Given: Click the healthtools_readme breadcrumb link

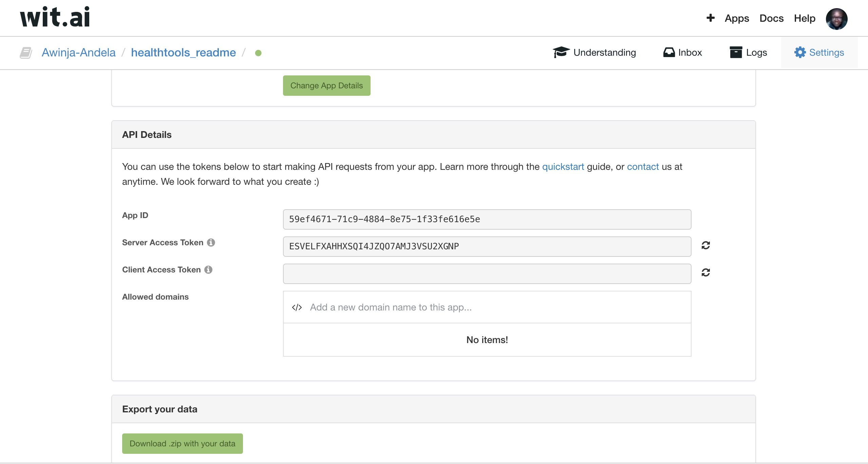Looking at the screenshot, I should (183, 53).
